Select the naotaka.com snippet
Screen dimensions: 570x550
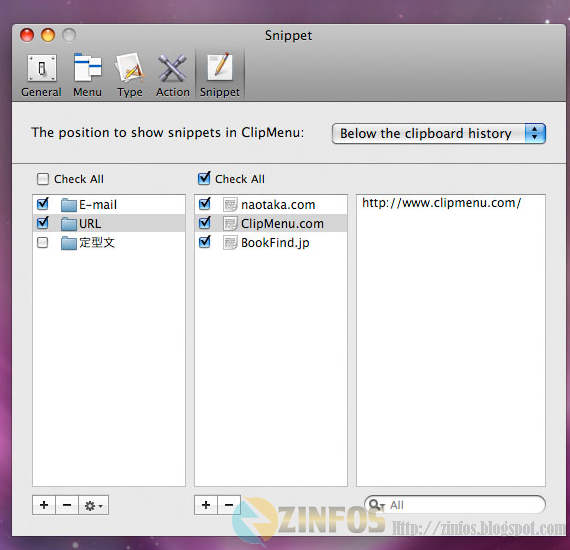271,205
